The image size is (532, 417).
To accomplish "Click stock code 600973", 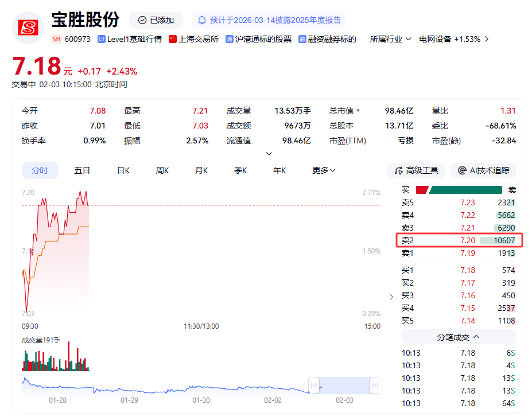I will point(77,40).
